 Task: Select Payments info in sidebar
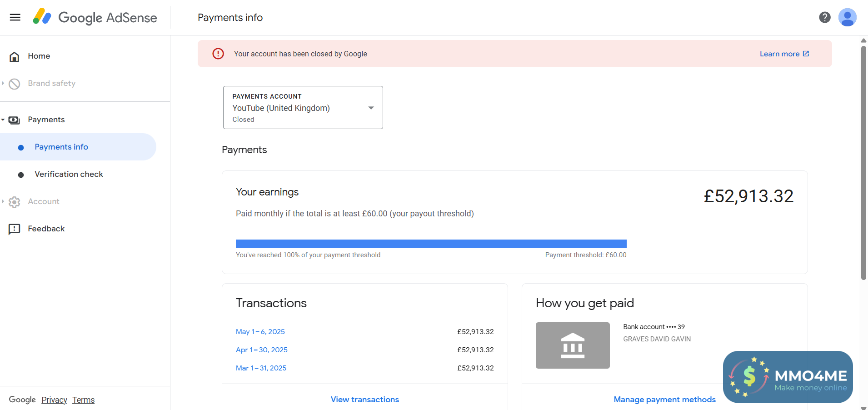[61, 147]
